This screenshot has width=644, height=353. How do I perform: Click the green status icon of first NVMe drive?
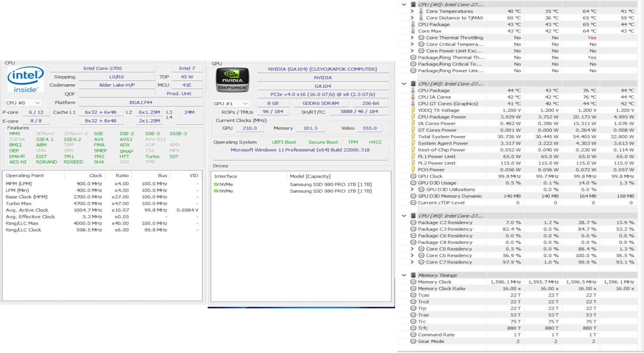216,184
